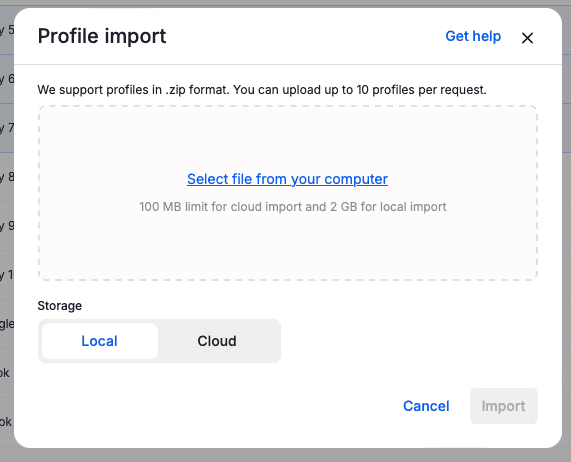571x462 pixels.
Task: Choose Local storage option
Action: pyautogui.click(x=100, y=341)
